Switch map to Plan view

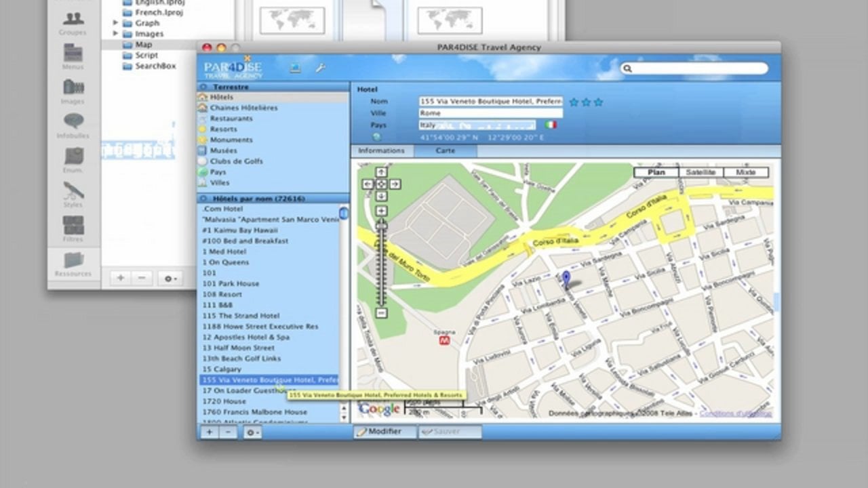(656, 172)
